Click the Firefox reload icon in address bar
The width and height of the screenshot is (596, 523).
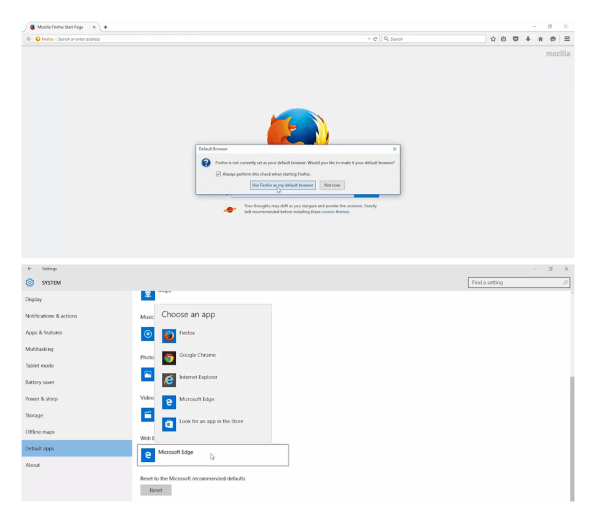(375, 39)
